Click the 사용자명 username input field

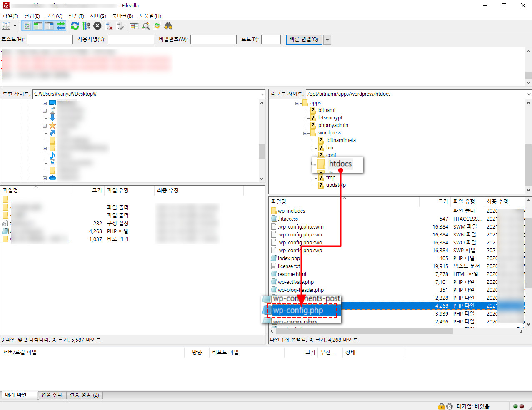click(x=131, y=39)
